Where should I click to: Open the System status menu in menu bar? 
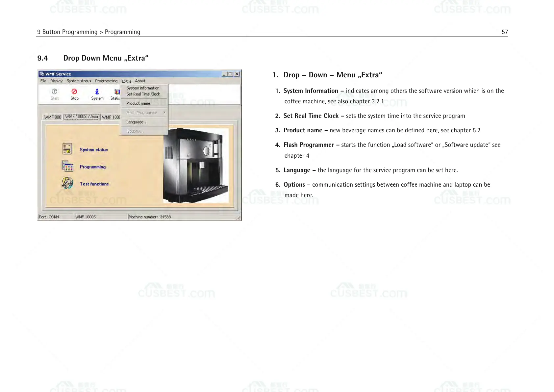[79, 81]
